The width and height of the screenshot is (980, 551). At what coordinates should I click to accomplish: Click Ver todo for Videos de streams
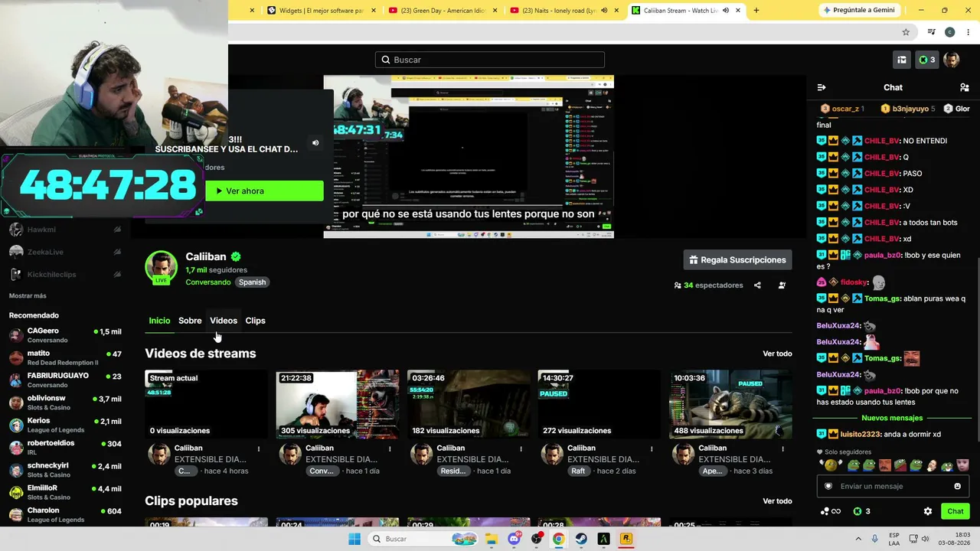[x=777, y=354]
